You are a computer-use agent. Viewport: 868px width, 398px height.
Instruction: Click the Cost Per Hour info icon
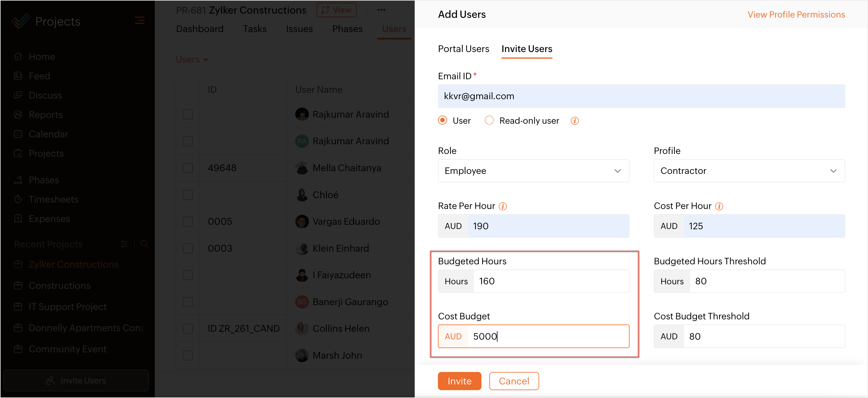pyautogui.click(x=719, y=206)
